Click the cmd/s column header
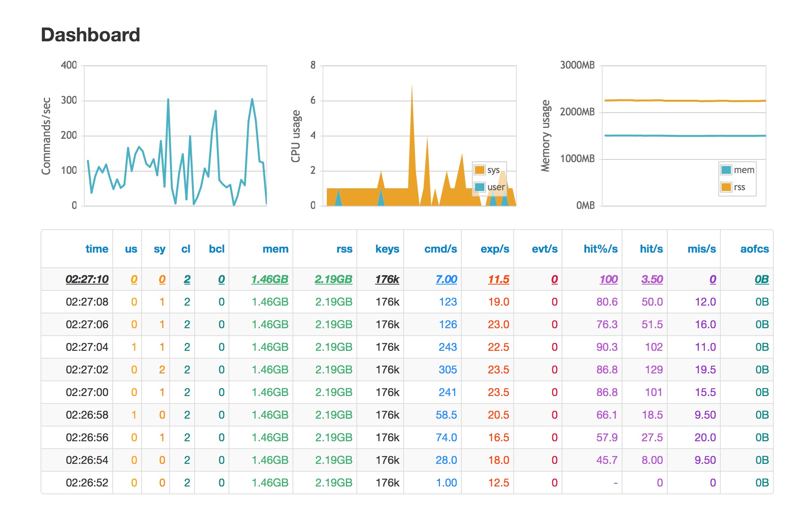This screenshot has width=812, height=520. [440, 249]
